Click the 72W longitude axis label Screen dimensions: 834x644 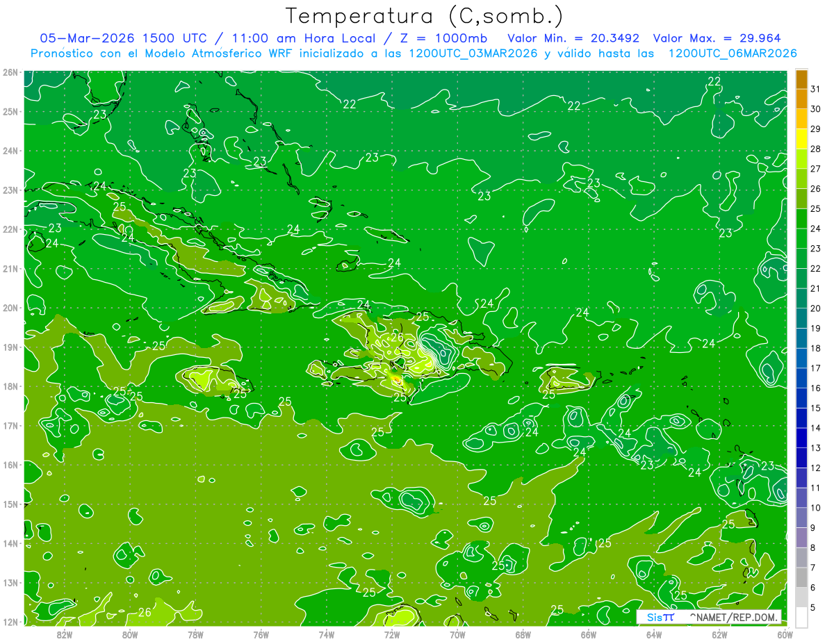point(392,634)
